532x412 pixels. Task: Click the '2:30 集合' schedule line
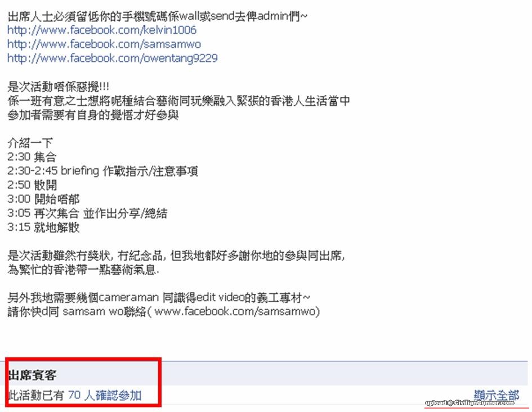coord(32,157)
